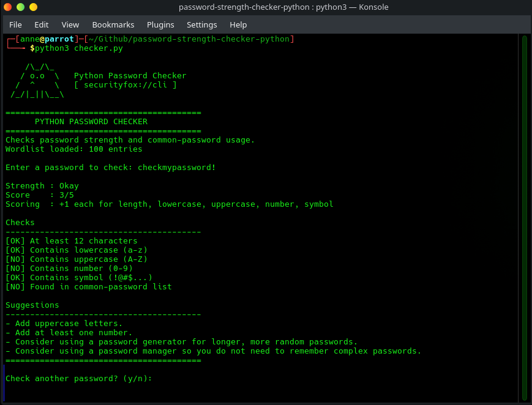Open the Bookmarks menu
Screen dimensions: 532x405
(x=113, y=24)
